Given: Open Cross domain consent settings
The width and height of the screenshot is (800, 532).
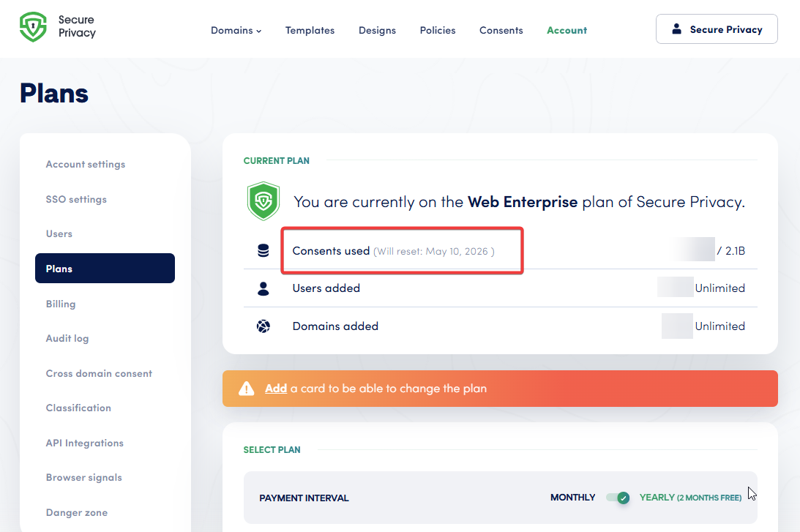Looking at the screenshot, I should [99, 373].
